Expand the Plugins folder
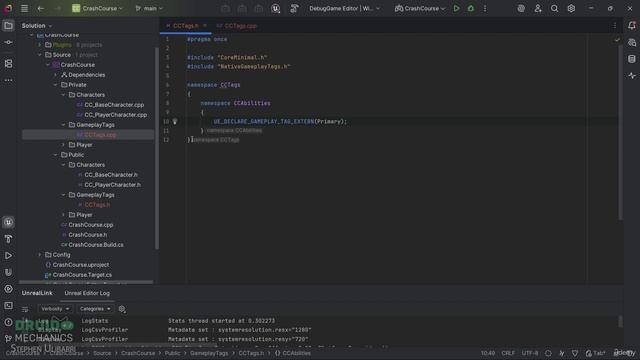The image size is (640, 360). pyautogui.click(x=40, y=45)
